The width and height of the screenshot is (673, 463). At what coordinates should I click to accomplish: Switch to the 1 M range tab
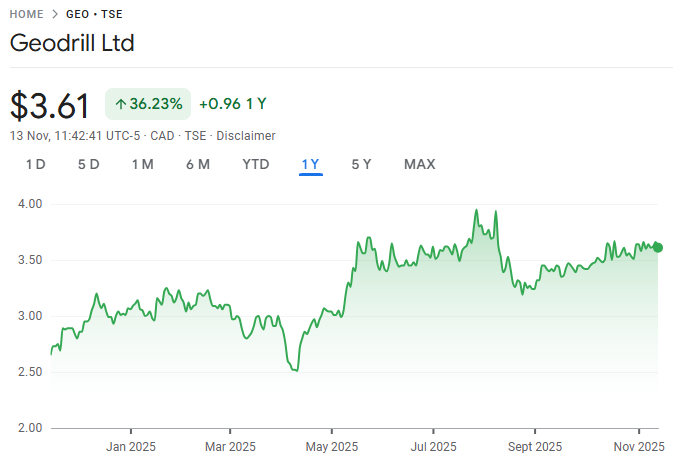(x=142, y=164)
